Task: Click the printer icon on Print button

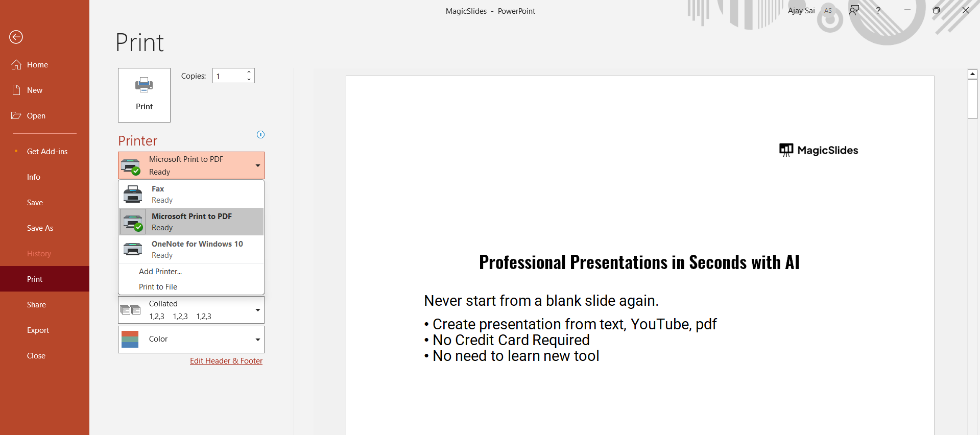Action: pyautogui.click(x=144, y=85)
